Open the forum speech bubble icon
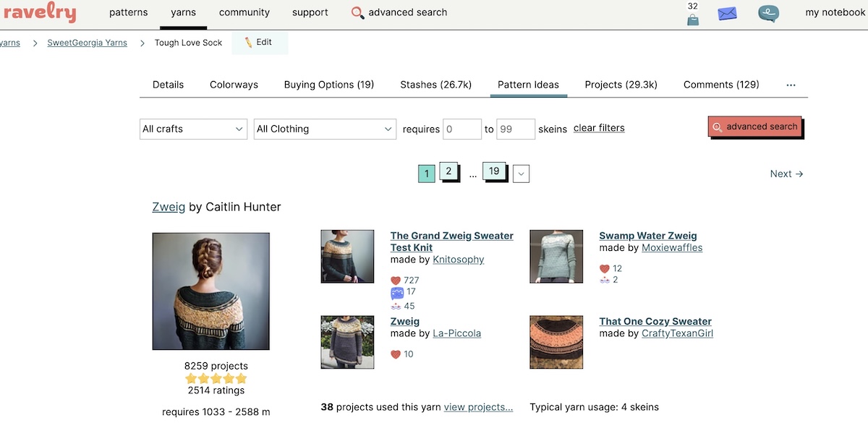 (x=768, y=14)
